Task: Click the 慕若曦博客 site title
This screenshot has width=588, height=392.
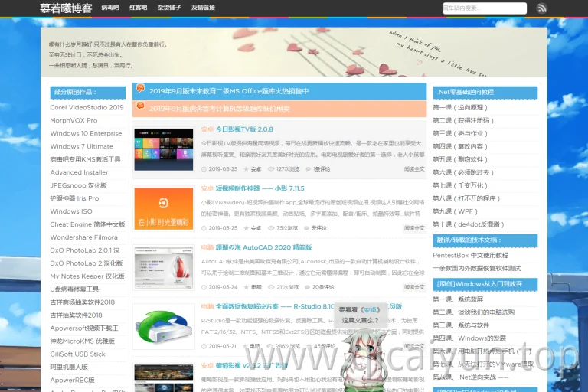Action: point(66,8)
